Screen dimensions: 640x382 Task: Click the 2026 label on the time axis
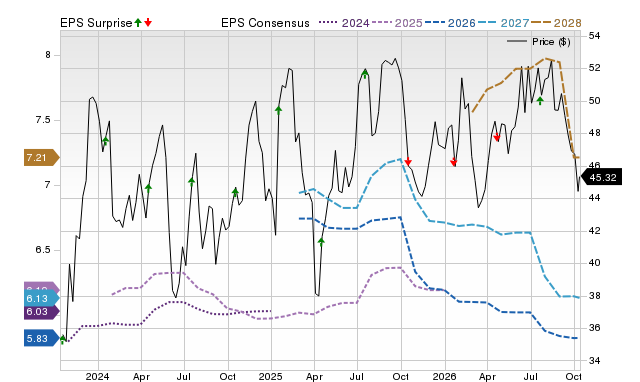[x=444, y=376]
